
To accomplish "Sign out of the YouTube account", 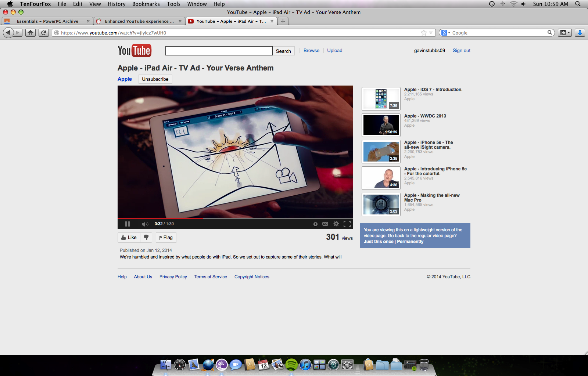I will [462, 51].
